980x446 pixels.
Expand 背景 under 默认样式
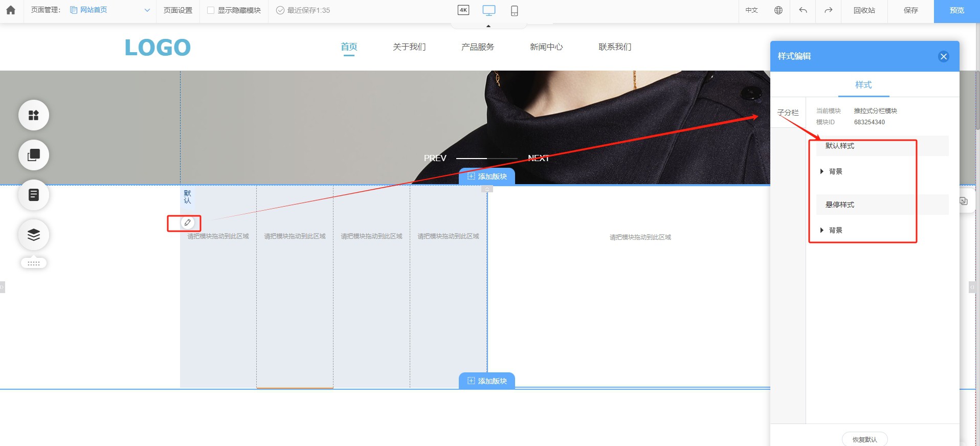coord(832,171)
